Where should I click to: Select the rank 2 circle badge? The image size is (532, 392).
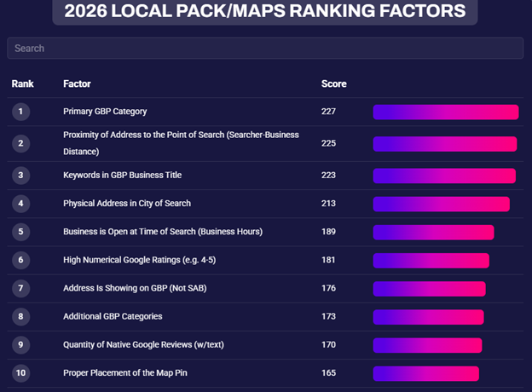20,143
